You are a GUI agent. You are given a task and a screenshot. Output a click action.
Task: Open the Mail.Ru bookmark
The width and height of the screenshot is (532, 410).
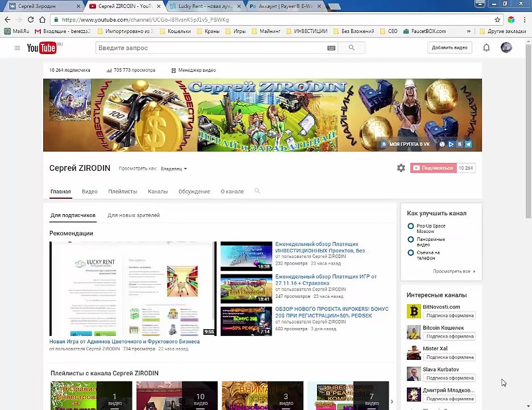(17, 31)
